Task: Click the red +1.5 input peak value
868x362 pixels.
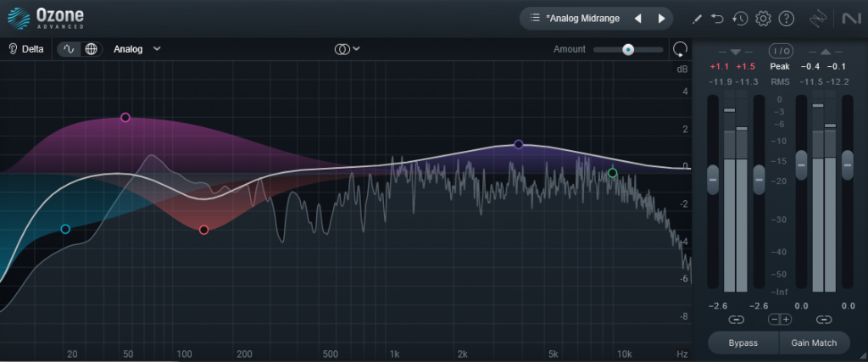Action: pyautogui.click(x=746, y=66)
